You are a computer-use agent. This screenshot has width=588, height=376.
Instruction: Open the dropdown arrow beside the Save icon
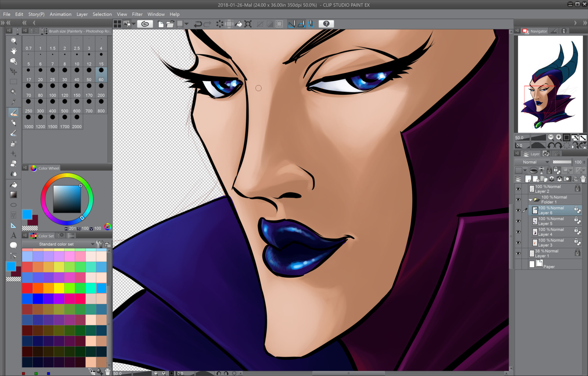click(187, 24)
